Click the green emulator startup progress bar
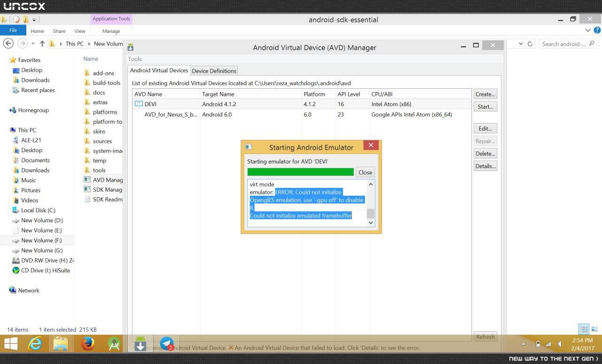Image resolution: width=602 pixels, height=364 pixels. (x=301, y=172)
